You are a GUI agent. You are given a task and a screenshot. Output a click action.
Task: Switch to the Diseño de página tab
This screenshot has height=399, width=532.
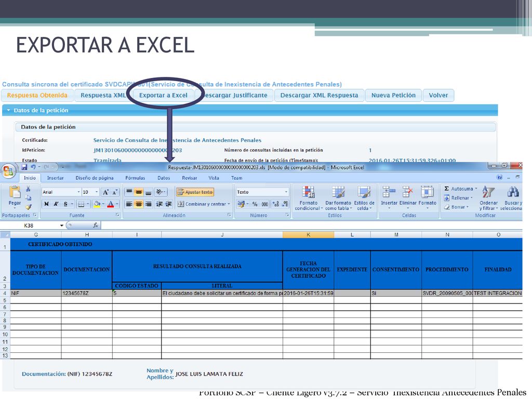(95, 178)
